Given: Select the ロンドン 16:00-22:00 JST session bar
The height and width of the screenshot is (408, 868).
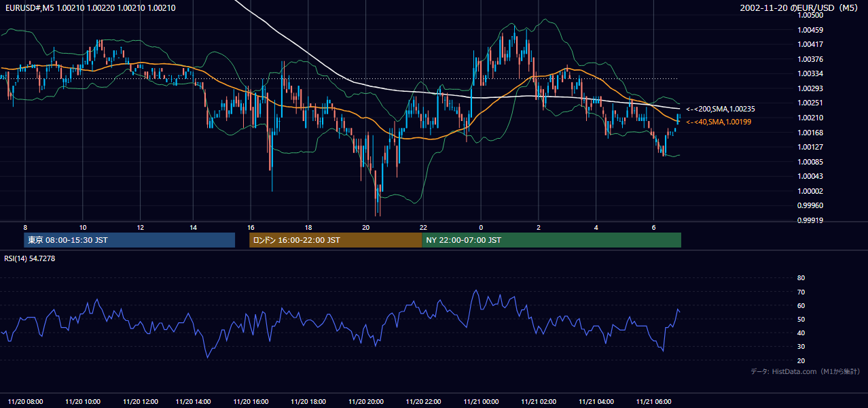Looking at the screenshot, I should (x=336, y=240).
